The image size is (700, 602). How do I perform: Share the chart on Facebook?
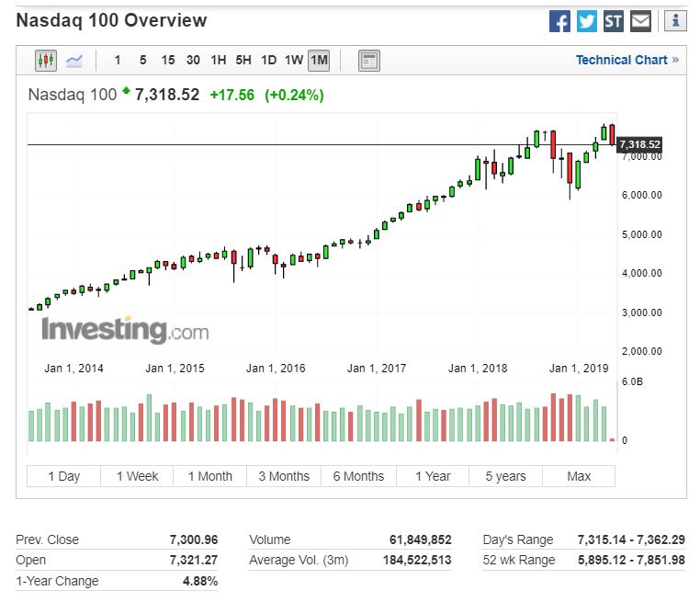559,21
